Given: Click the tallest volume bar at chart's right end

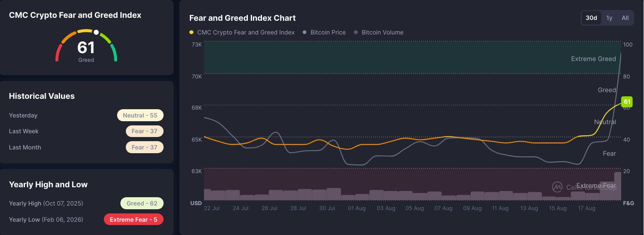Looking at the screenshot, I should (618, 186).
